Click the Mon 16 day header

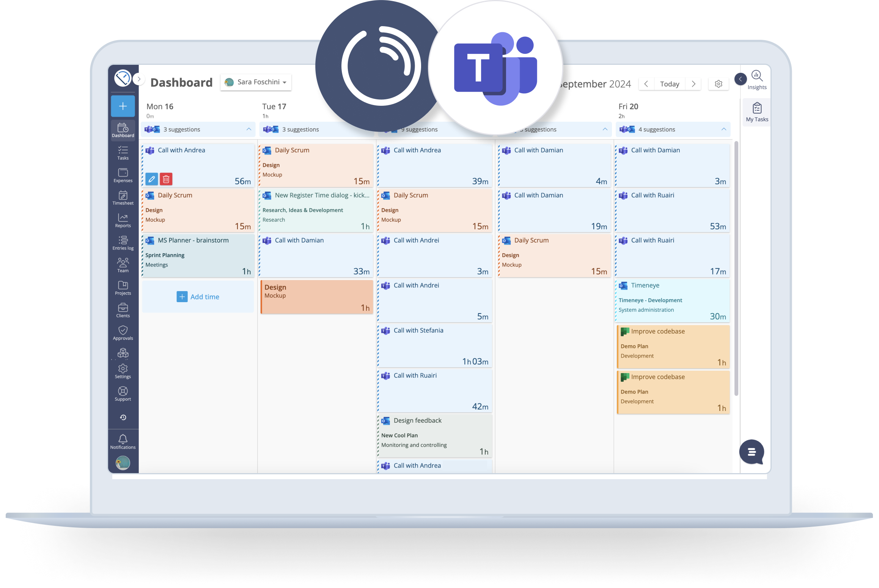[x=160, y=107]
